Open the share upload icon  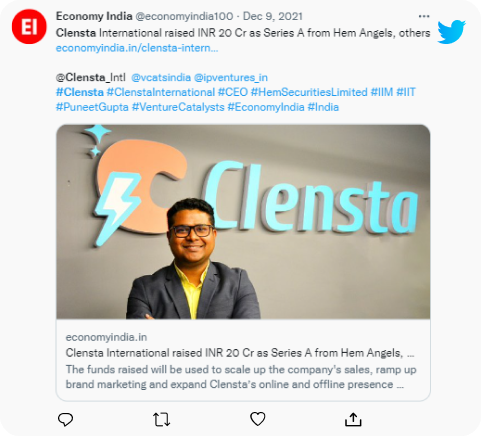(353, 419)
